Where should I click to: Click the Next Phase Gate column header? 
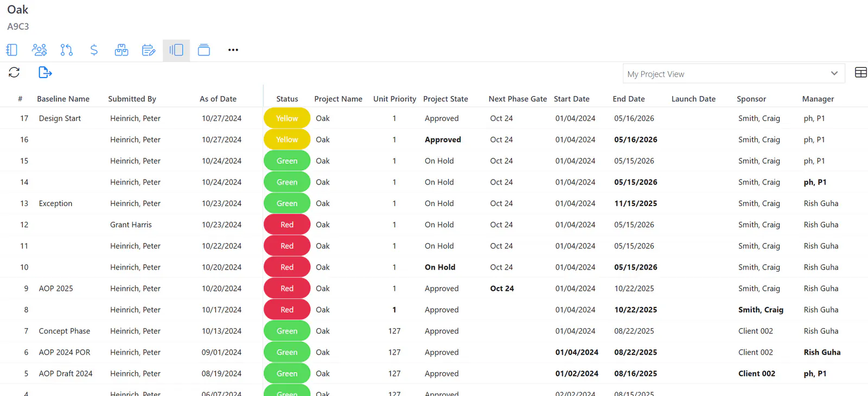(518, 99)
